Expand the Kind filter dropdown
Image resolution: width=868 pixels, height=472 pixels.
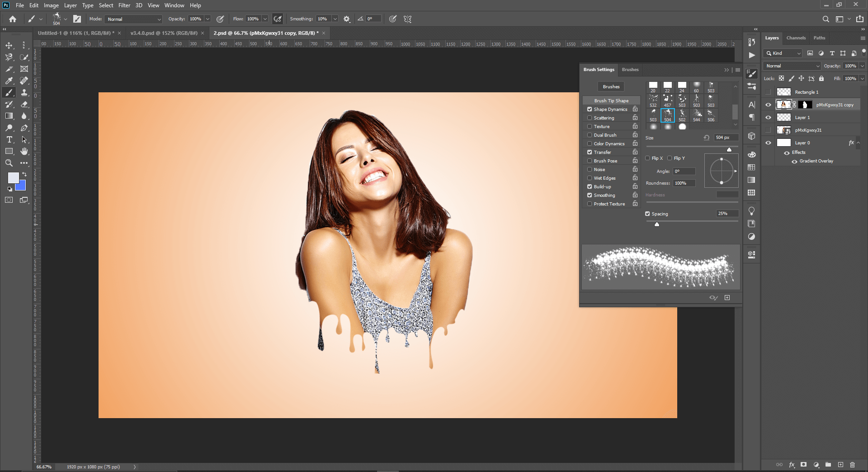(783, 53)
